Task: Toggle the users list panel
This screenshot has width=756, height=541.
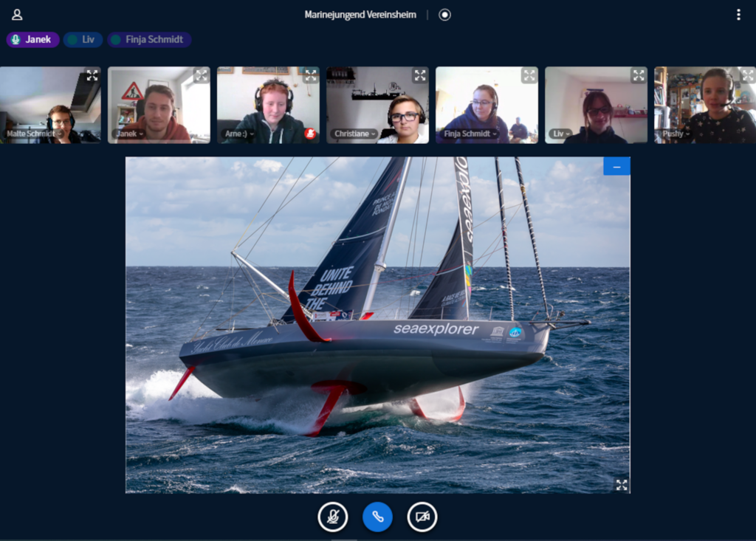Action: pos(17,15)
